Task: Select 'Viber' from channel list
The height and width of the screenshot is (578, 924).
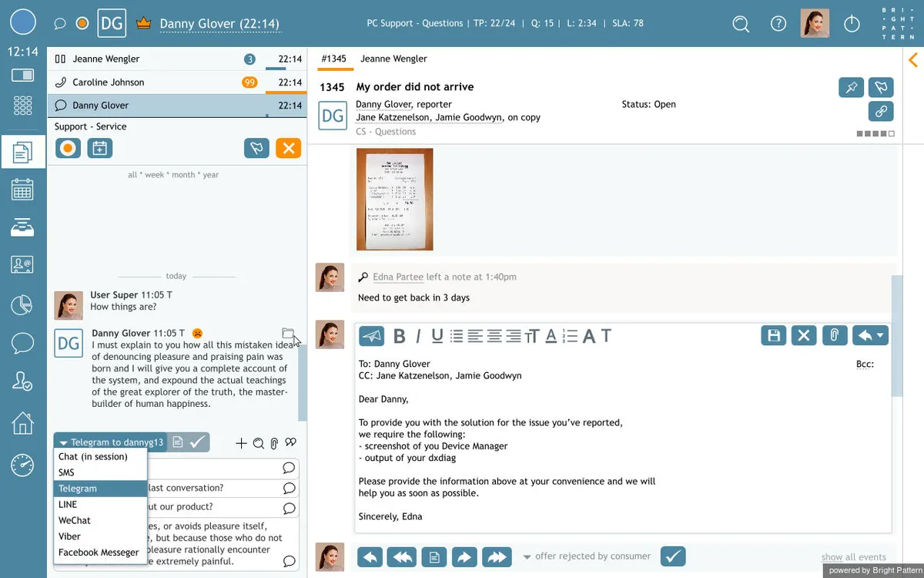Action: 100,536
